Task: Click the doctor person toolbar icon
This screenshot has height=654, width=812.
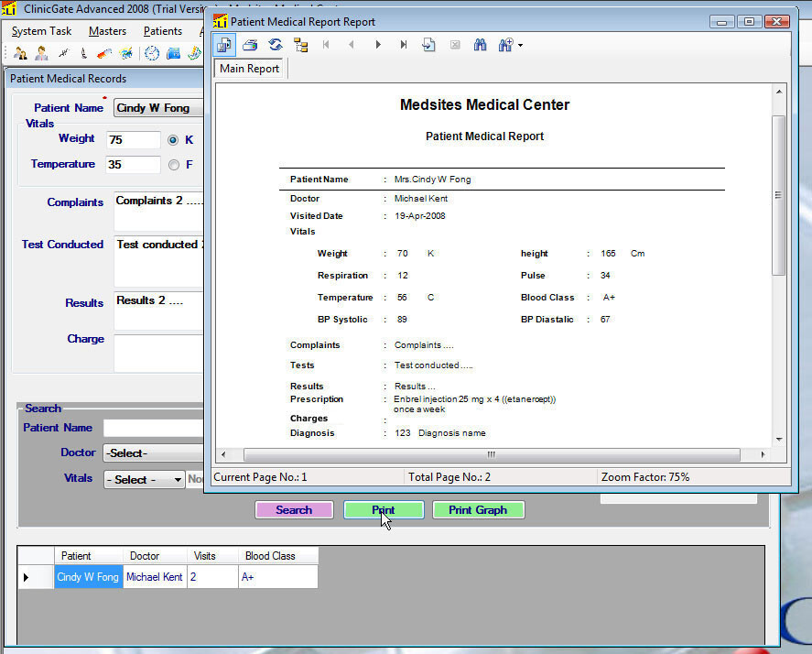Action: click(x=41, y=53)
